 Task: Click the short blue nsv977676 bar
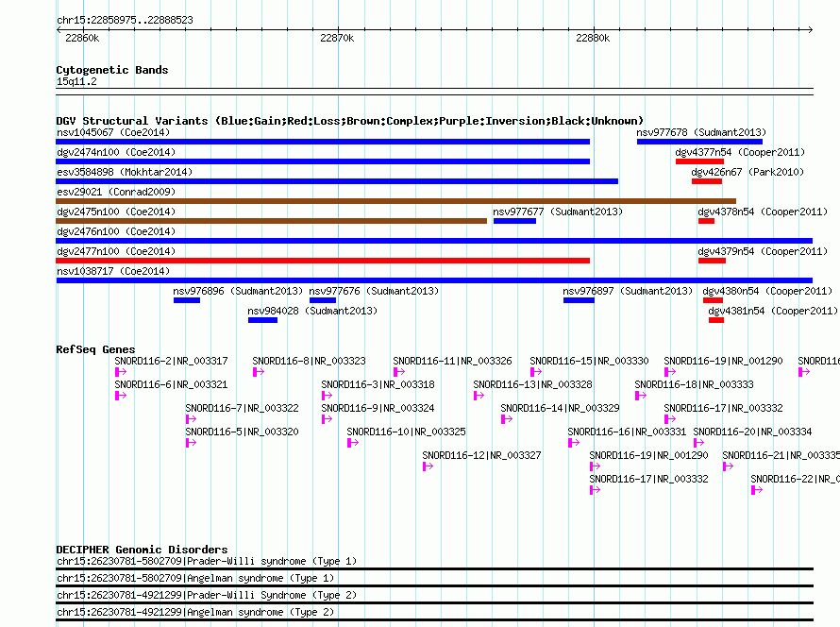point(323,300)
